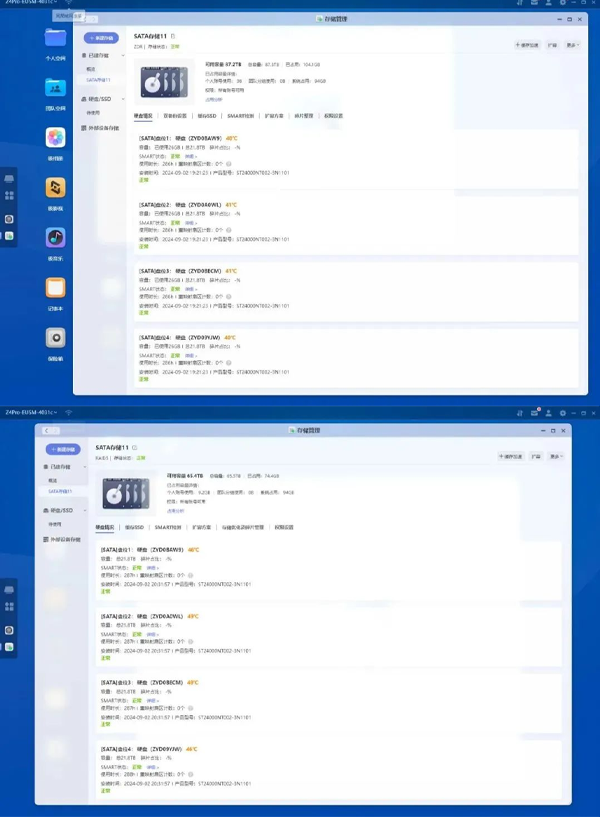
Task: Open the 团队空间 desktop icon
Action: pos(55,89)
